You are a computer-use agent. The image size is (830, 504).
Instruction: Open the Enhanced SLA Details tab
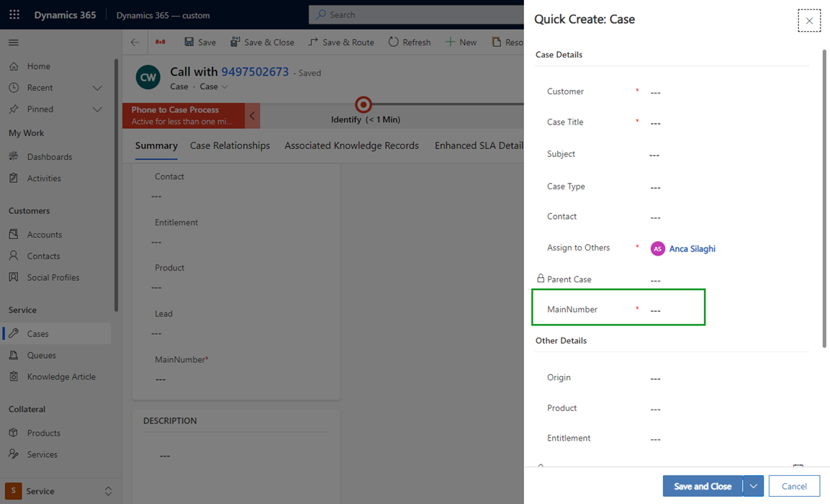click(478, 145)
